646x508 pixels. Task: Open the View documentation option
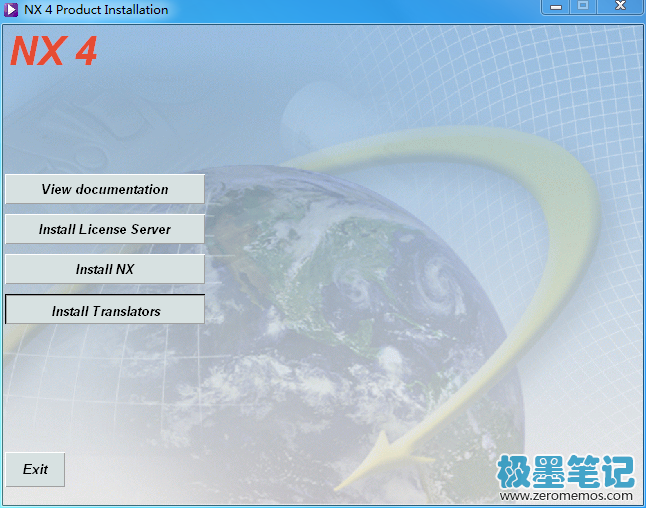(105, 189)
